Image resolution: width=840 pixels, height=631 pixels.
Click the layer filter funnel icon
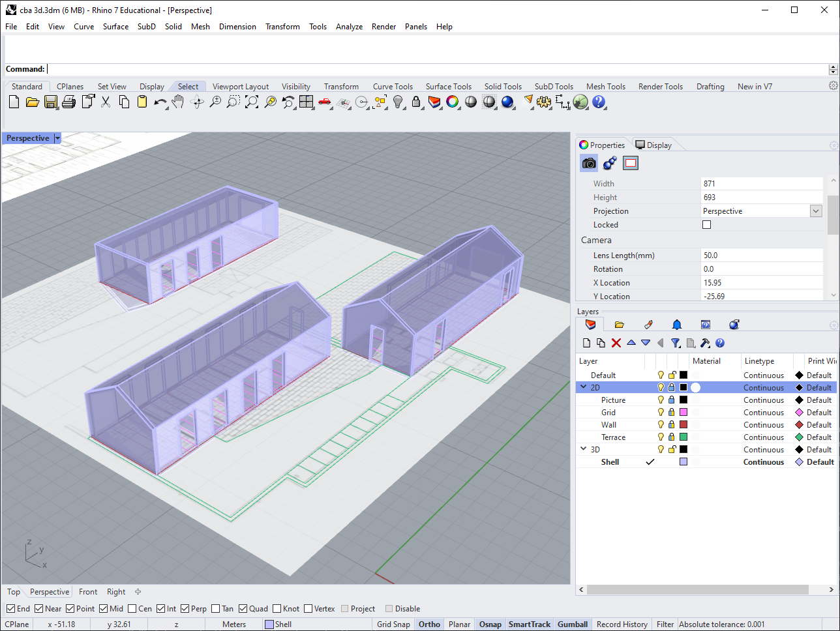click(x=676, y=343)
